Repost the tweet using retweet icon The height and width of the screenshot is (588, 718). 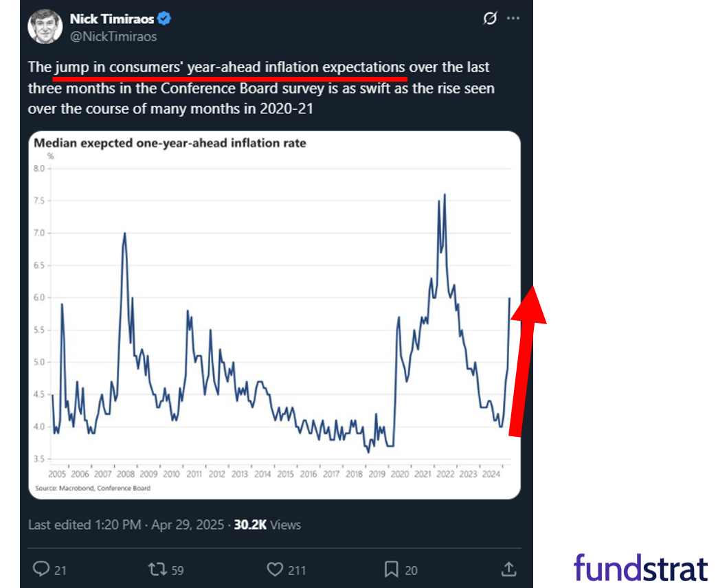pyautogui.click(x=157, y=569)
